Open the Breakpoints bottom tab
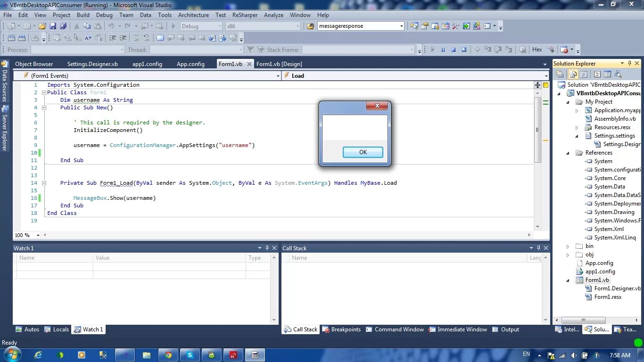644x362 pixels. (341, 329)
